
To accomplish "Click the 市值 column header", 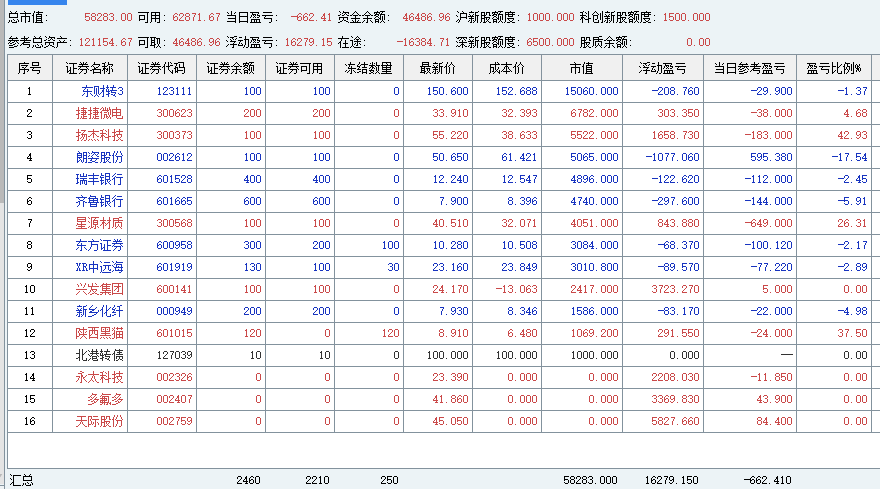I will click(x=582, y=68).
